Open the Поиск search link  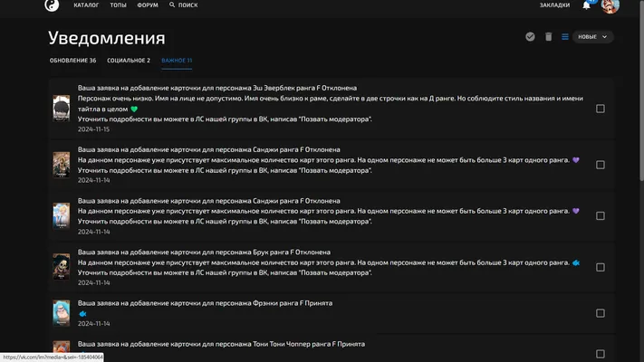pyautogui.click(x=187, y=5)
